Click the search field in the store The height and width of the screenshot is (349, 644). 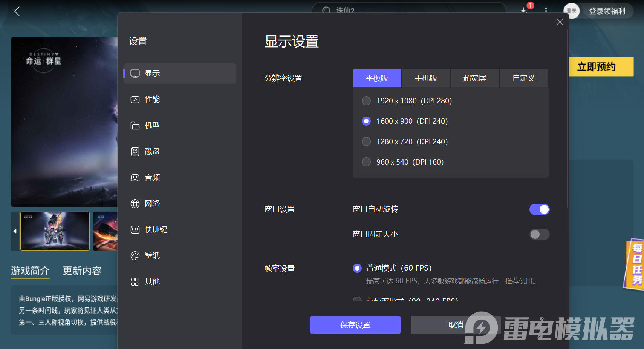tap(409, 8)
